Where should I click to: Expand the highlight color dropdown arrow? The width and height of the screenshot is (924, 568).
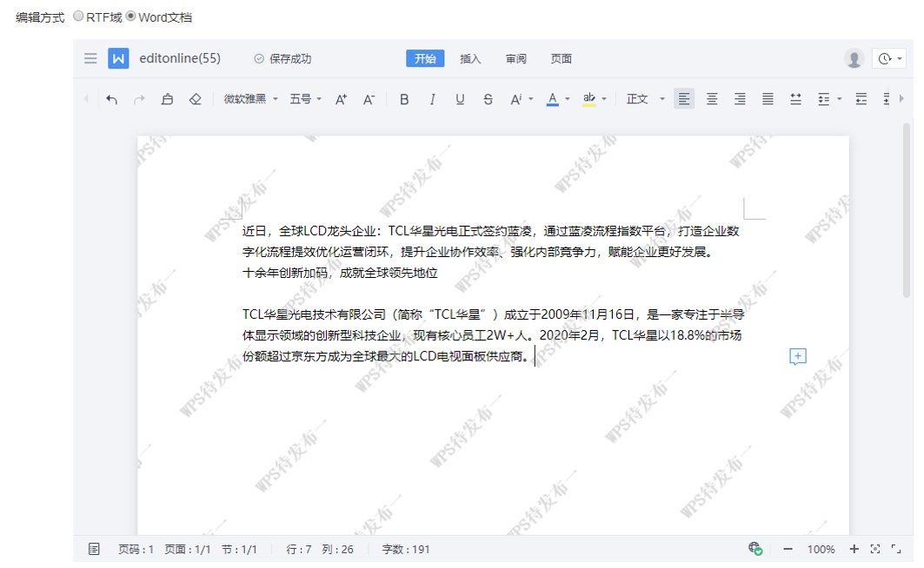pyautogui.click(x=604, y=100)
